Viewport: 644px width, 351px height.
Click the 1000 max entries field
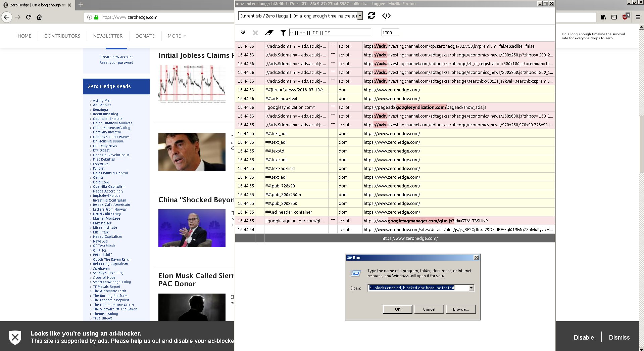click(x=390, y=32)
